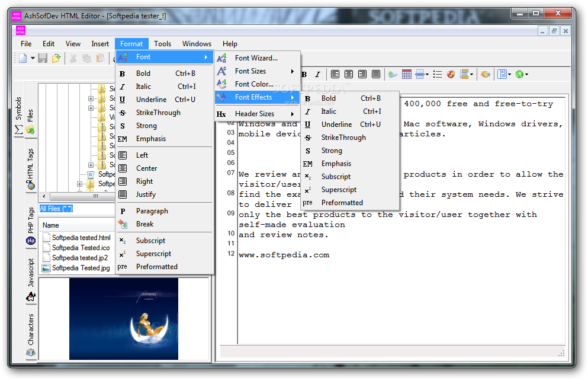Expand the Header Sizes submenu

[x=257, y=114]
